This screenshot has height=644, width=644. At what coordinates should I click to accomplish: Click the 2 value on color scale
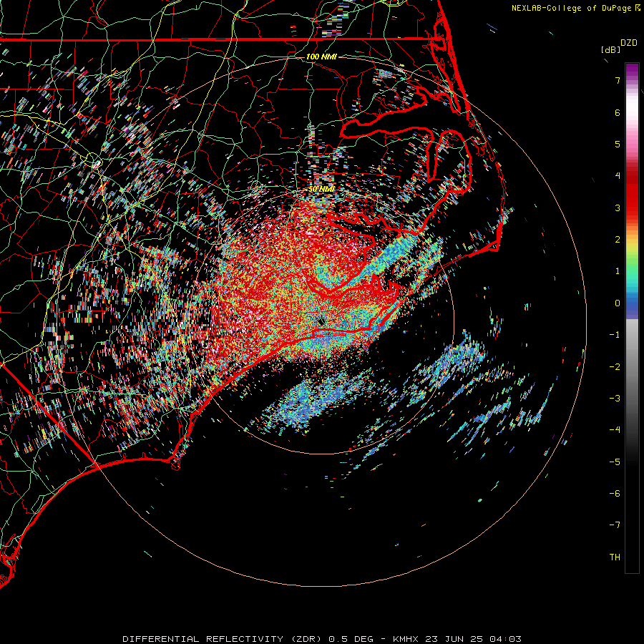[x=618, y=240]
